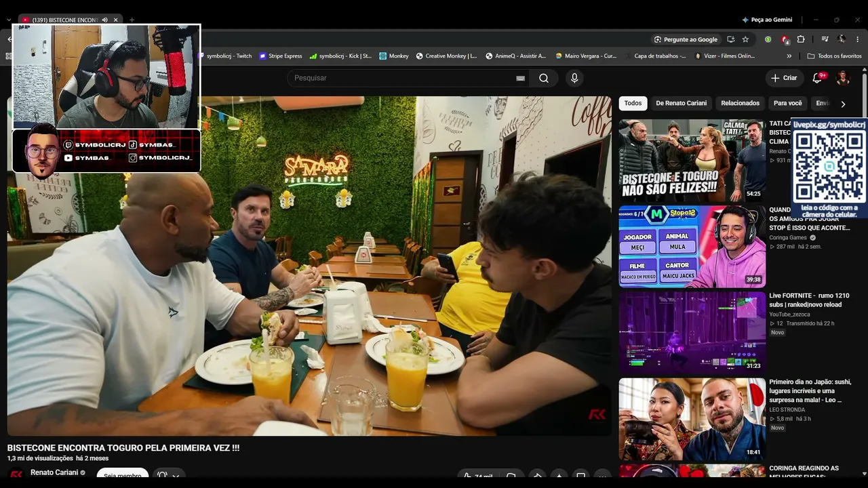The image size is (868, 488).
Task: Open the symbolicrj - Twitch bookmark
Action: [225, 56]
